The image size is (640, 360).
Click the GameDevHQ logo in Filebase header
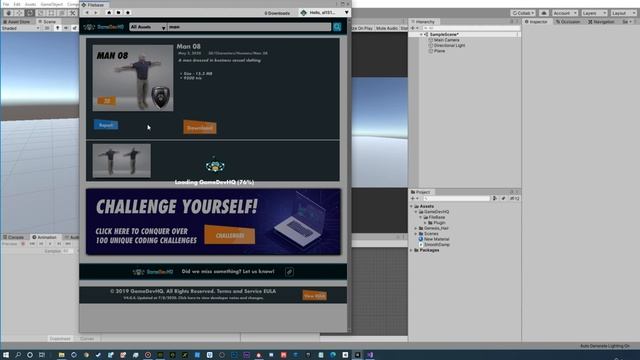(x=104, y=27)
